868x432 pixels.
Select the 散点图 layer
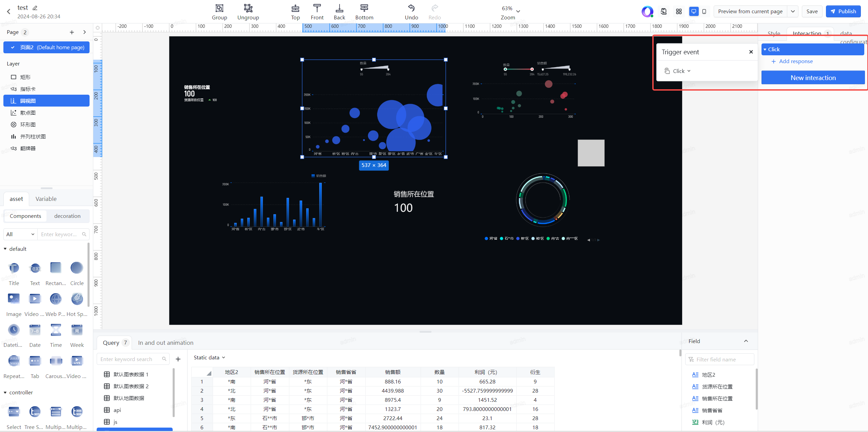(x=46, y=113)
